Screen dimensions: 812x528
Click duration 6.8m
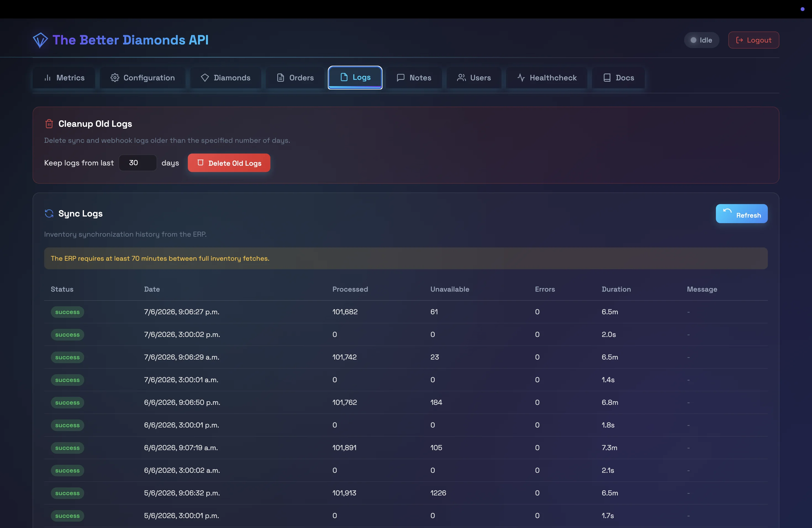610,402
